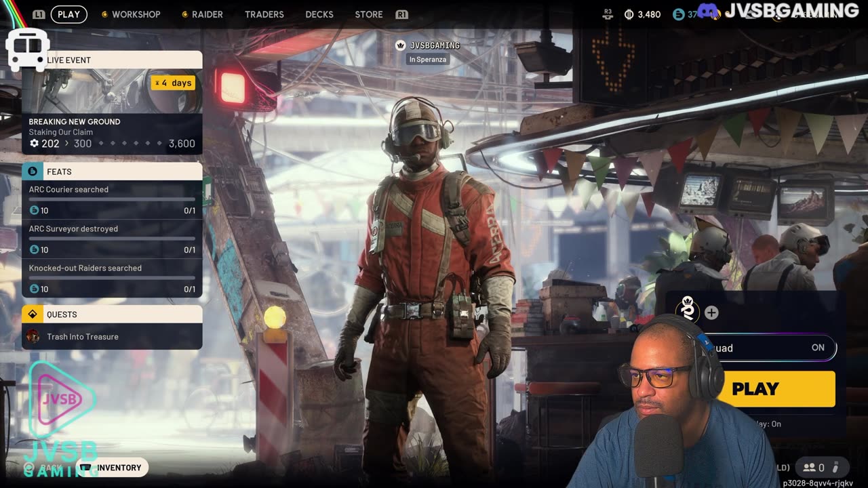Viewport: 868px width, 488px height.
Task: Click the R1 shoulder button icon
Action: [x=401, y=14]
